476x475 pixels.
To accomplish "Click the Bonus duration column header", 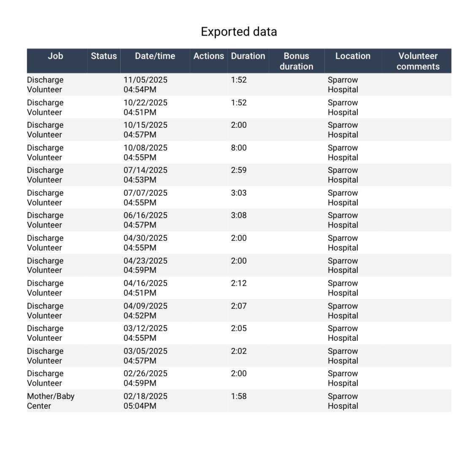I will (296, 61).
